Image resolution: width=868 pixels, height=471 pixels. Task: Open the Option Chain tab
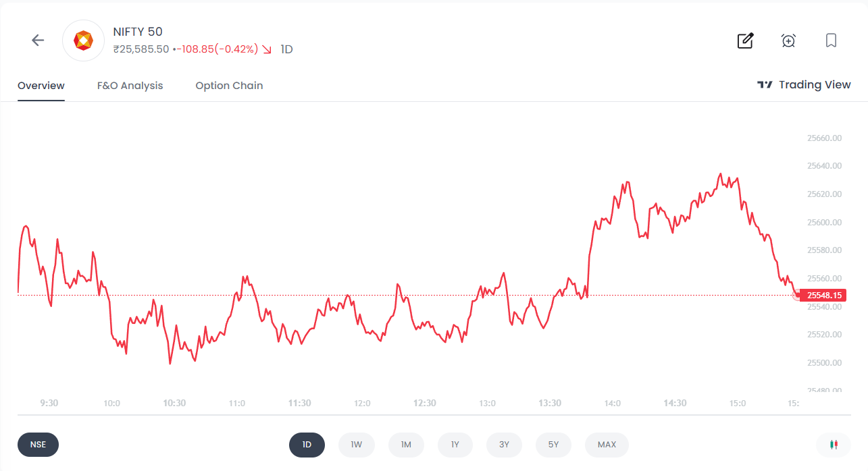229,86
